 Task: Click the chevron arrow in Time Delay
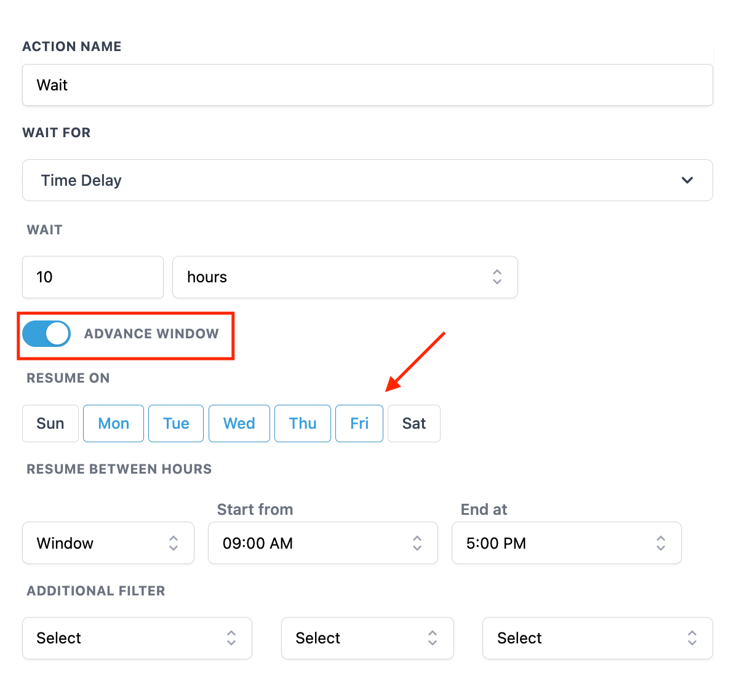[x=687, y=180]
